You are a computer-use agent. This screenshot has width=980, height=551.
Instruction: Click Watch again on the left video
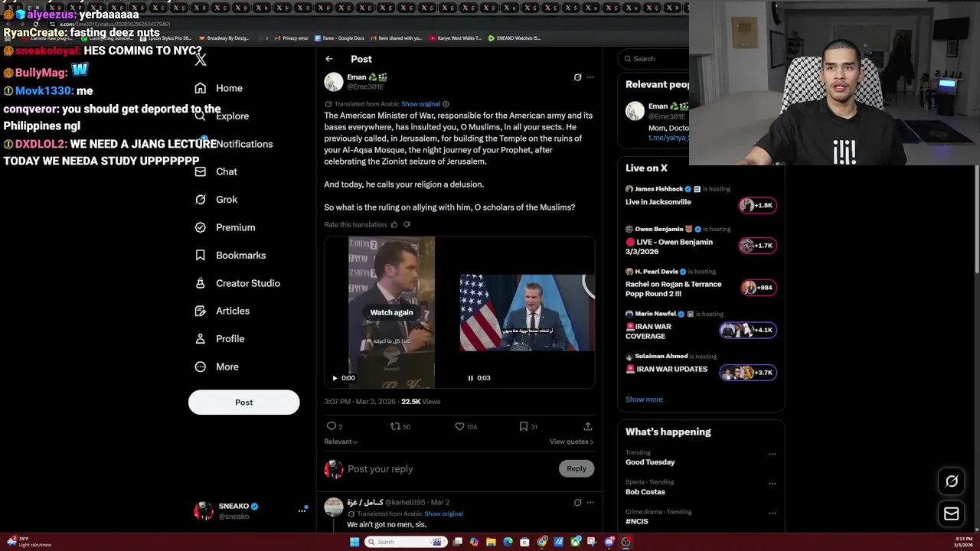[x=391, y=312]
